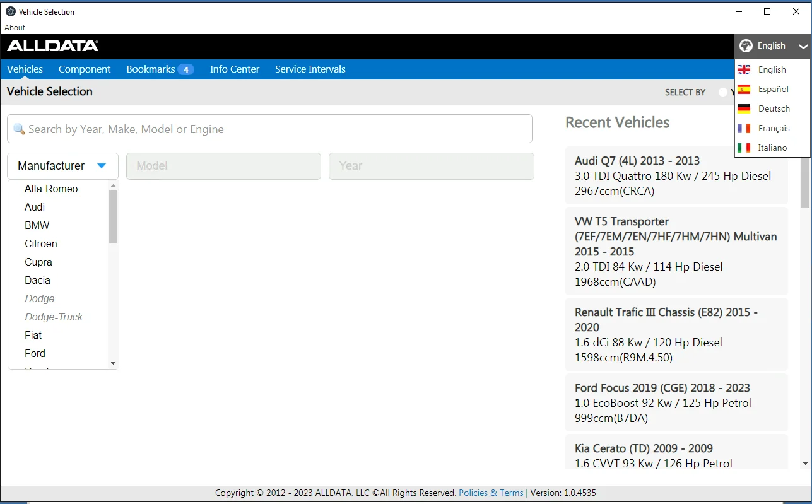Select Alfa-Romeo from the manufacturer list

pyautogui.click(x=51, y=189)
